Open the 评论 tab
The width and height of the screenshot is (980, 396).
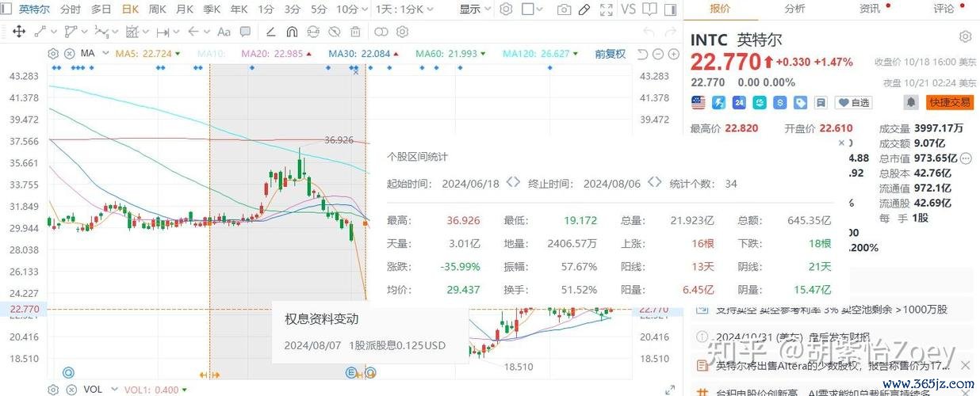pos(944,9)
